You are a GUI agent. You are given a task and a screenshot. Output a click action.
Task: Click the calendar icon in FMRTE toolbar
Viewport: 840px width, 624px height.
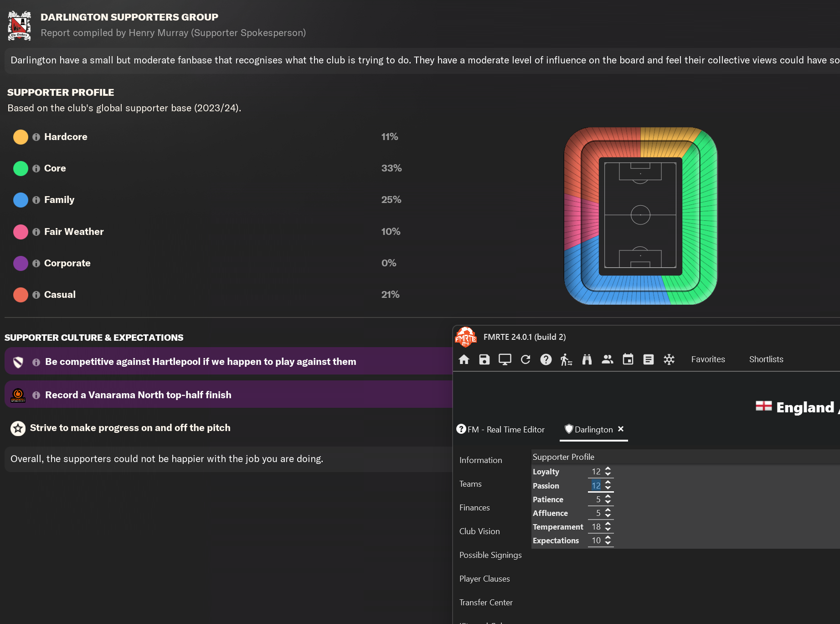[x=628, y=359]
